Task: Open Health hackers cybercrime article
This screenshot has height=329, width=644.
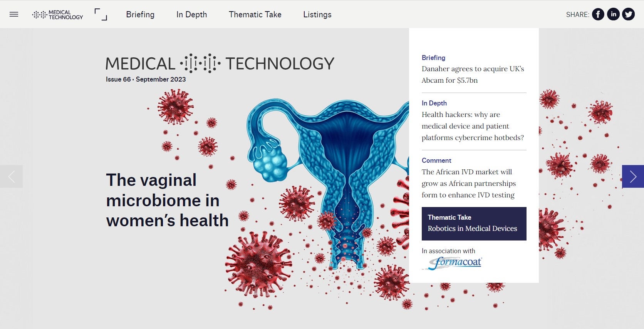Action: point(473,126)
